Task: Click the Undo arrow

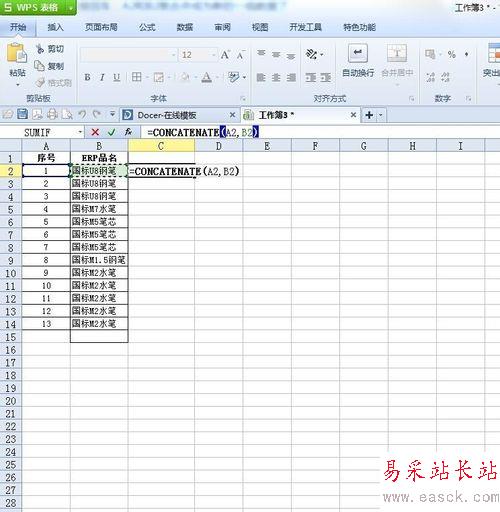Action: pos(82,114)
